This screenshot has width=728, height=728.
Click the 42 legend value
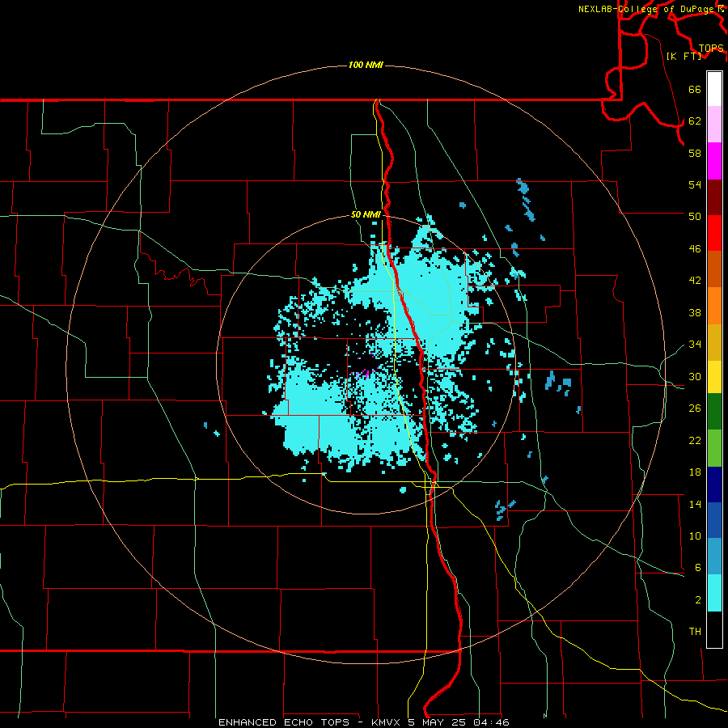695,281
